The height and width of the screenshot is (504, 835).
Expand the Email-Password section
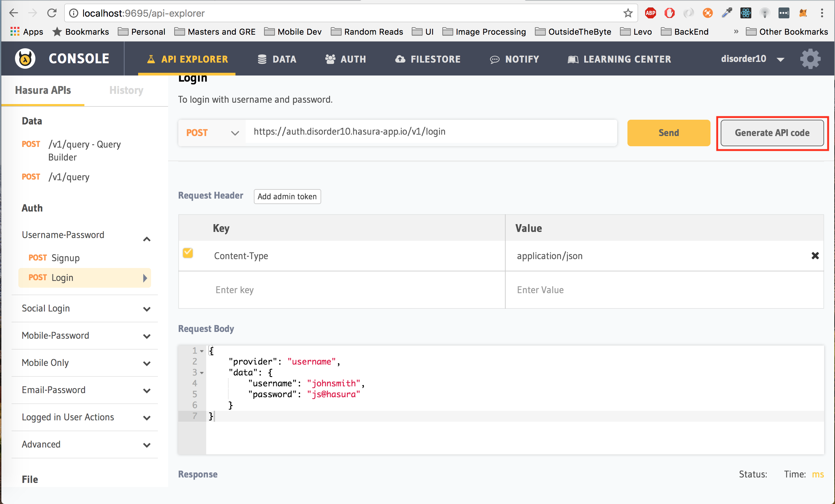(x=147, y=391)
